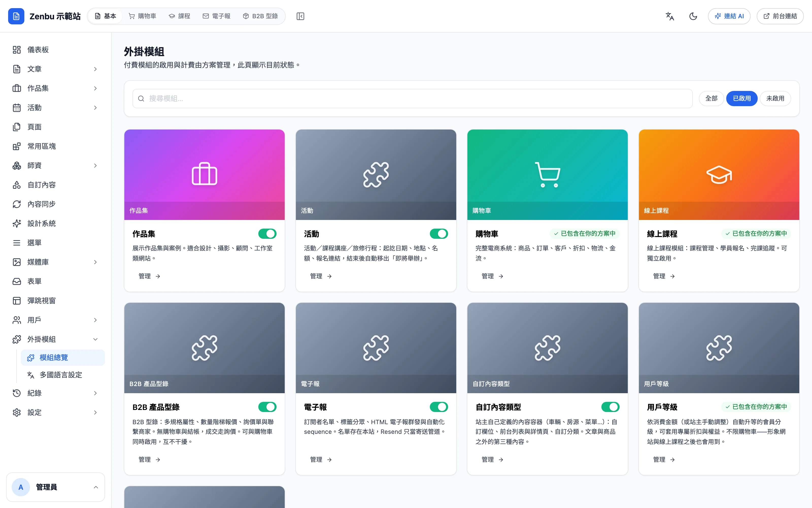Open 管理 link on 購物車 card
The height and width of the screenshot is (508, 812).
click(x=492, y=276)
